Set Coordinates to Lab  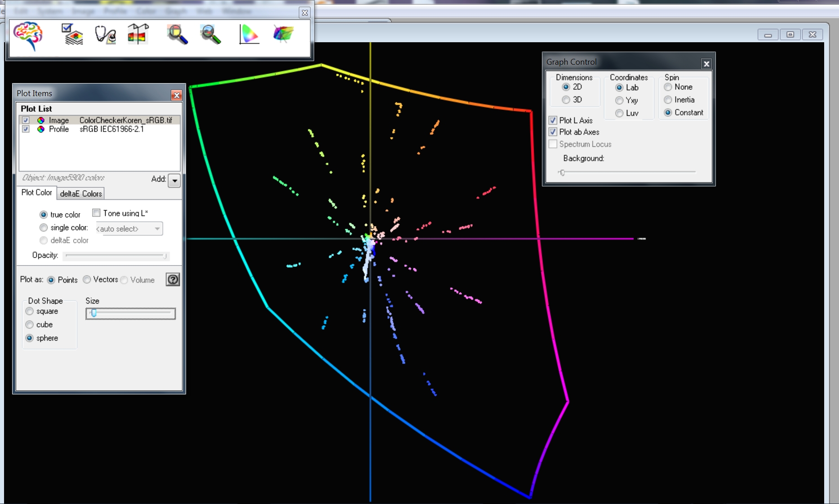619,88
